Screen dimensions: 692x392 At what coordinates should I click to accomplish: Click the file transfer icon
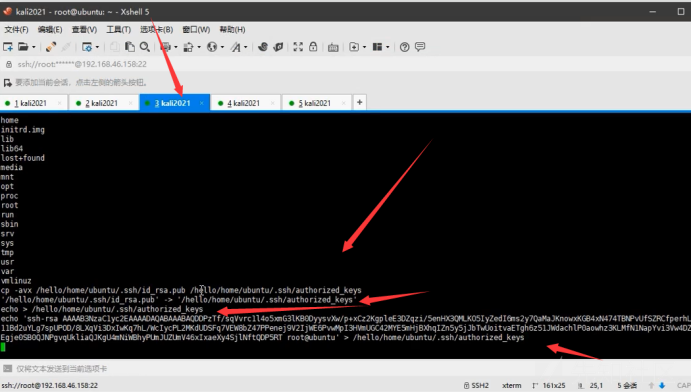pos(189,47)
